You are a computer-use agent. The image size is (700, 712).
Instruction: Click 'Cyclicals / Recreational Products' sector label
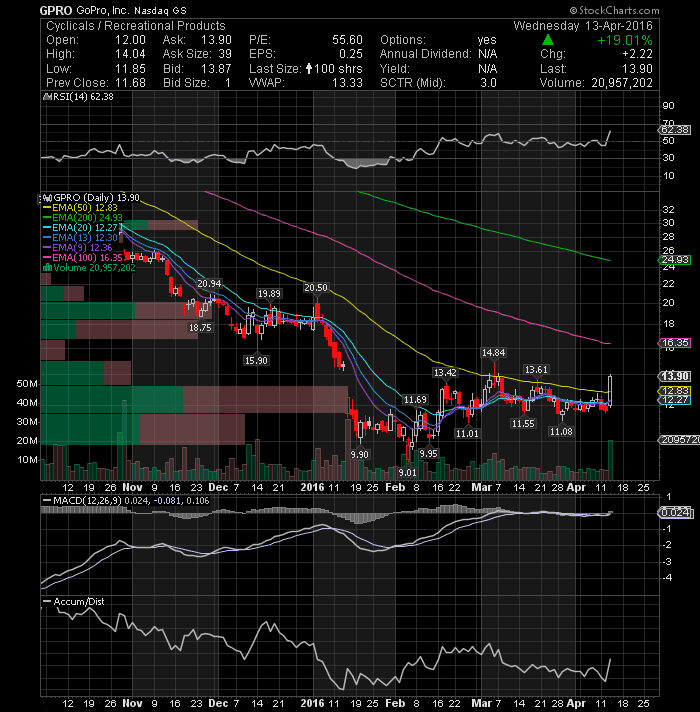(136, 25)
